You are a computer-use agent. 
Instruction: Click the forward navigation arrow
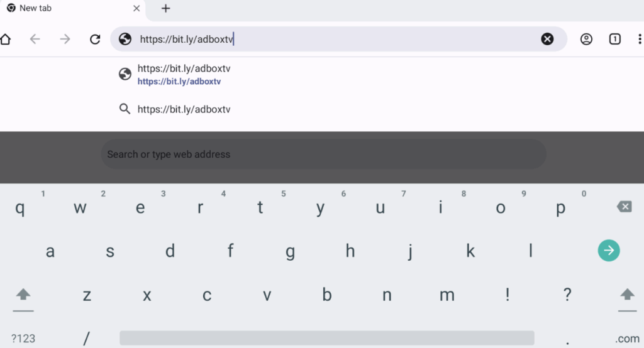click(65, 40)
